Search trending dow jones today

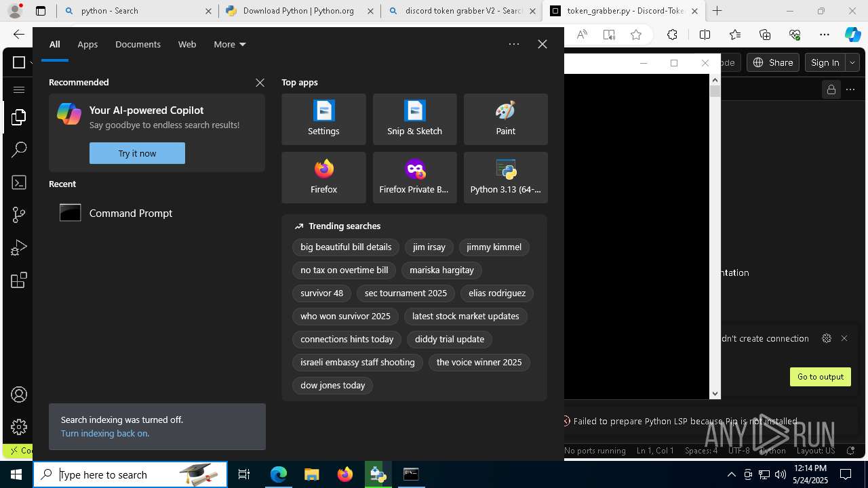[332, 386]
